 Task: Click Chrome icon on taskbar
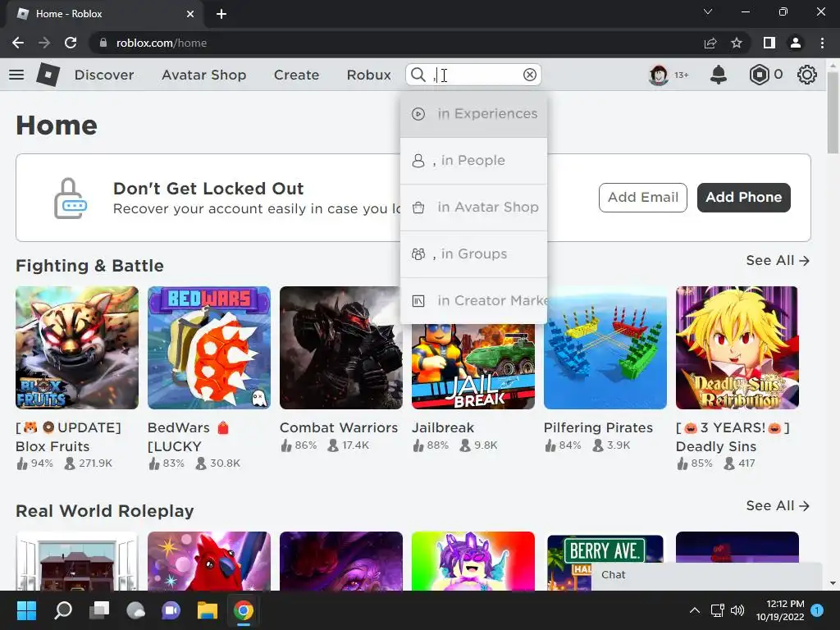pyautogui.click(x=243, y=610)
